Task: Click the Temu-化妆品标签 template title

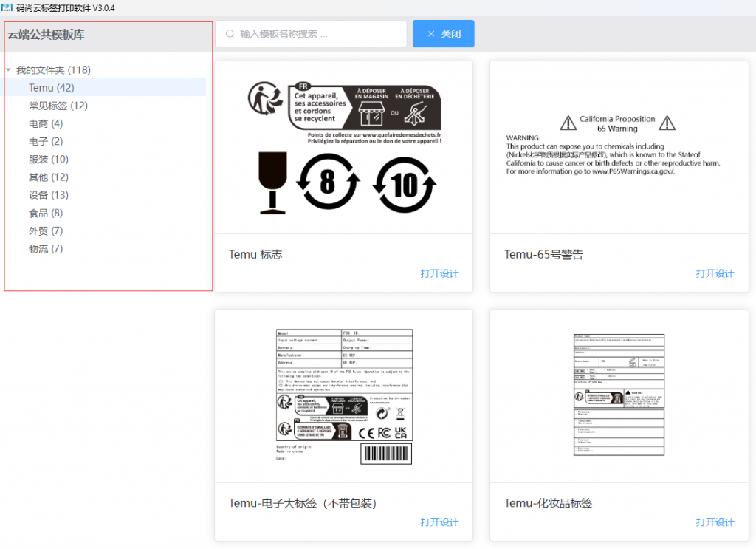Action: click(x=549, y=503)
